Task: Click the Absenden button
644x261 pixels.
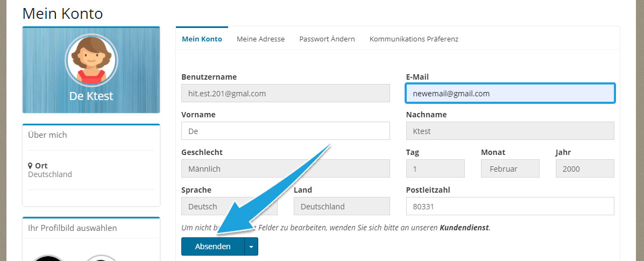Action: [x=213, y=246]
